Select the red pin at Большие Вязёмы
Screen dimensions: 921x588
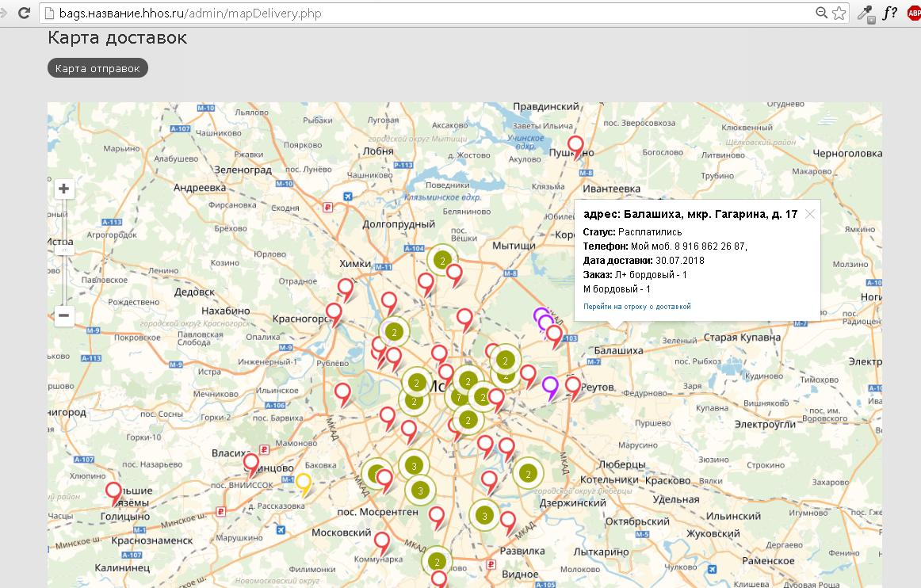coord(114,492)
